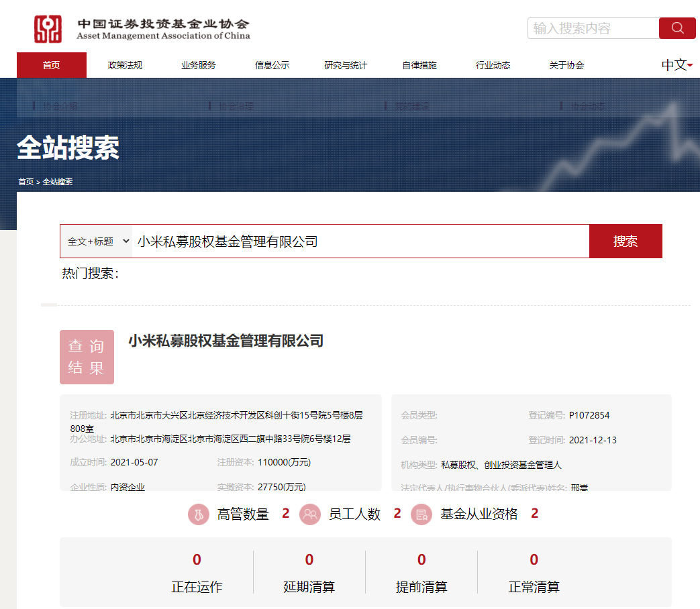The width and height of the screenshot is (700, 609).
Task: Click the 内资企业 value
Action: 128,487
